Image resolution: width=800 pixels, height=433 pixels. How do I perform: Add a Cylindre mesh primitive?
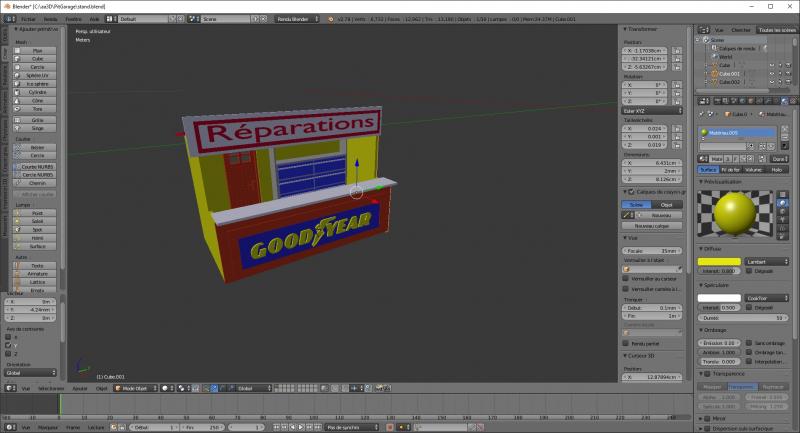(x=37, y=92)
